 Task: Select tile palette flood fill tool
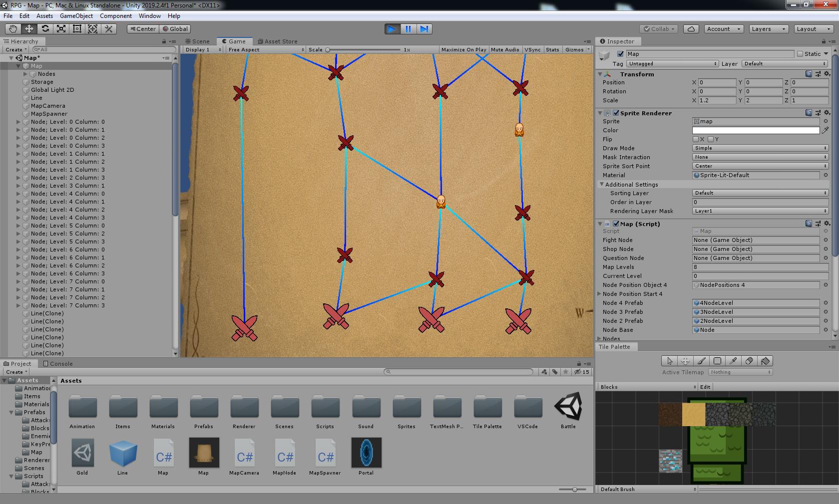coord(765,361)
